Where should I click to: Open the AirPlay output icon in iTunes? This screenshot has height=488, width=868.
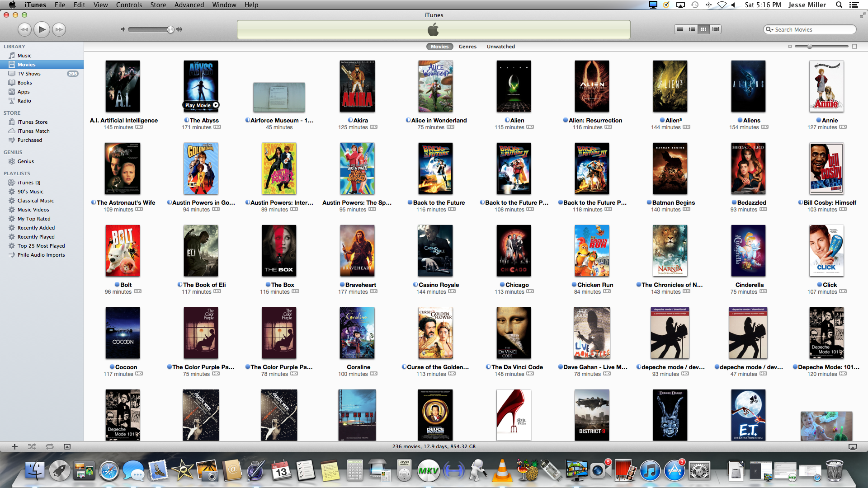pyautogui.click(x=853, y=446)
